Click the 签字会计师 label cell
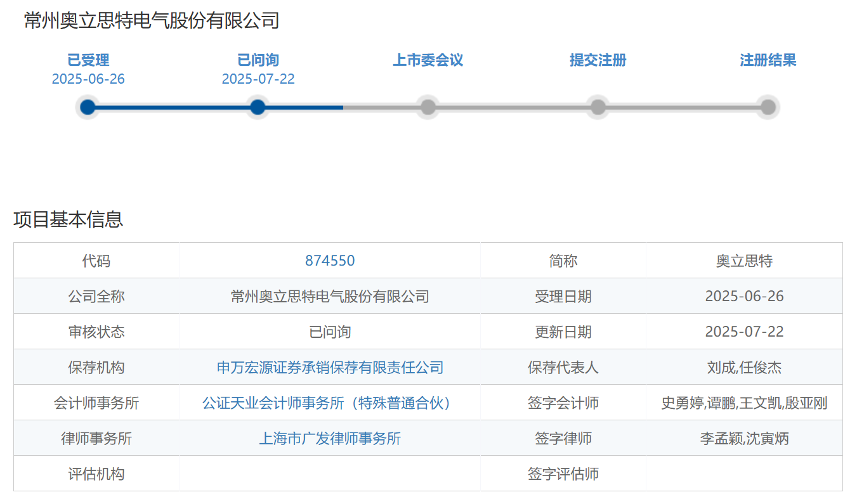857x504 pixels. pos(563,403)
